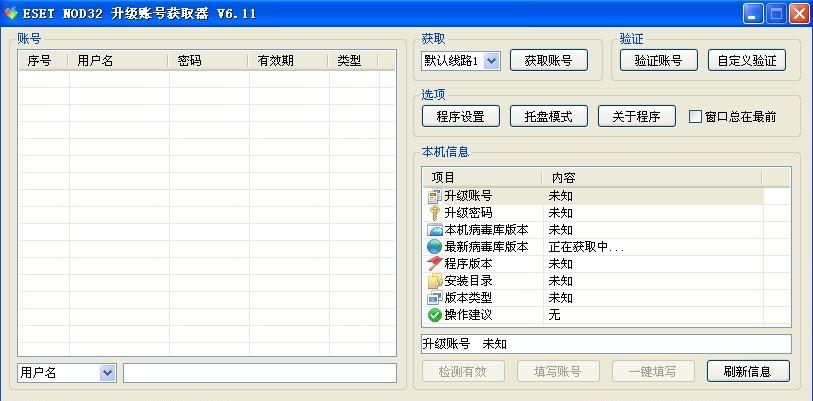This screenshot has width=813, height=401.
Task: Click the 项目 column header
Action: pos(482,178)
